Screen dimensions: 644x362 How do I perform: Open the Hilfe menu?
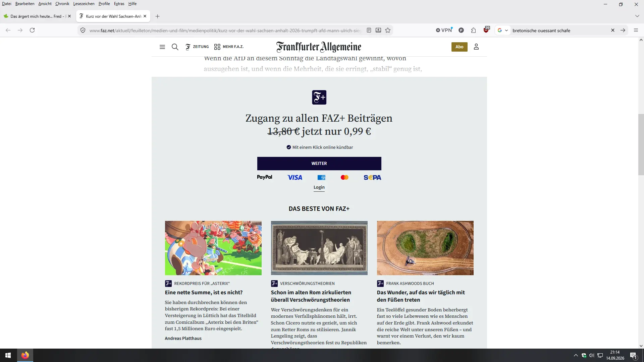coord(132,4)
